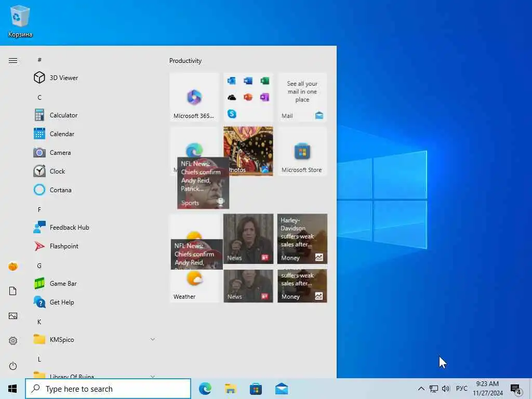Screen dimensions: 532x399
Task: Jump to letter L section header
Action: (x=39, y=359)
